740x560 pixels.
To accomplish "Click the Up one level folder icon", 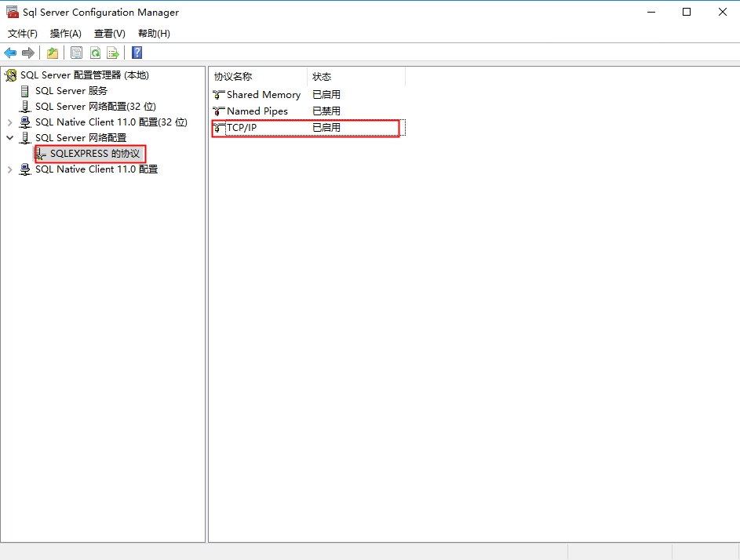I will (52, 53).
